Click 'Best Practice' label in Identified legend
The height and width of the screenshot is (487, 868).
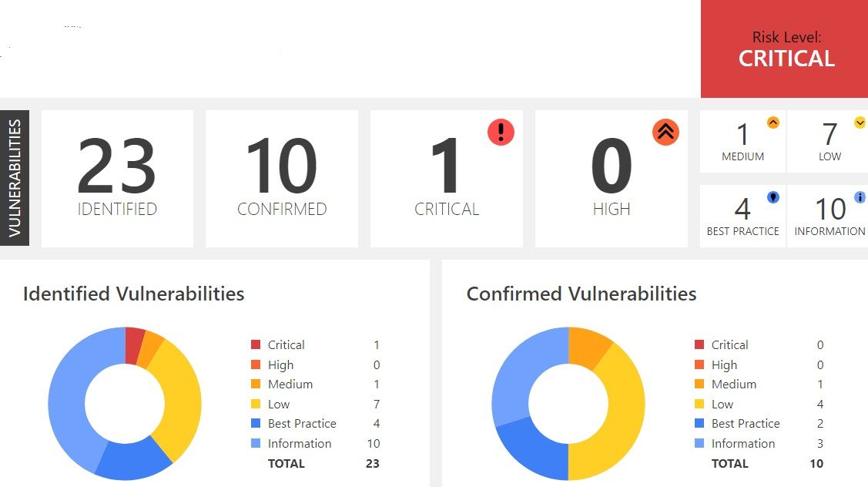tap(302, 423)
